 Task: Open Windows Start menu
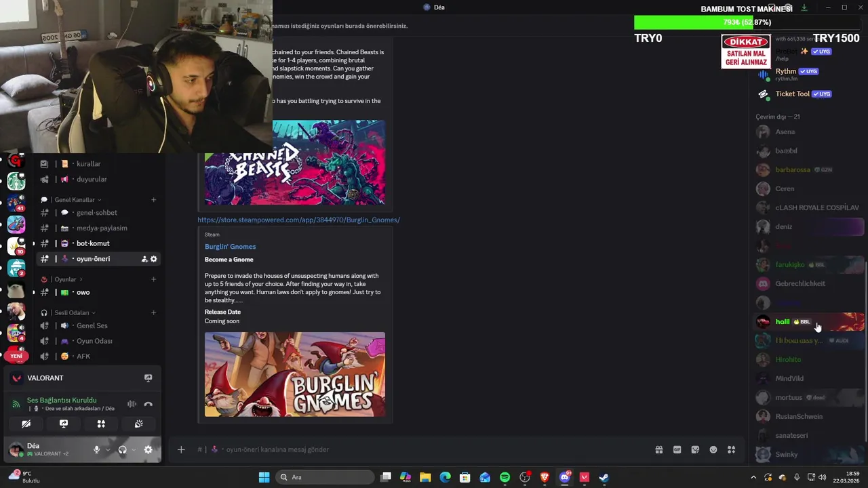(264, 477)
